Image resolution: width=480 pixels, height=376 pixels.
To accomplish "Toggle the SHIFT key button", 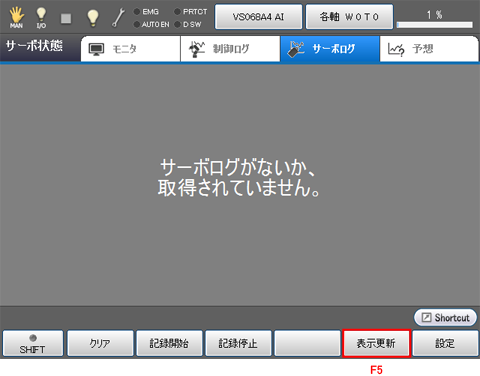I will [33, 343].
